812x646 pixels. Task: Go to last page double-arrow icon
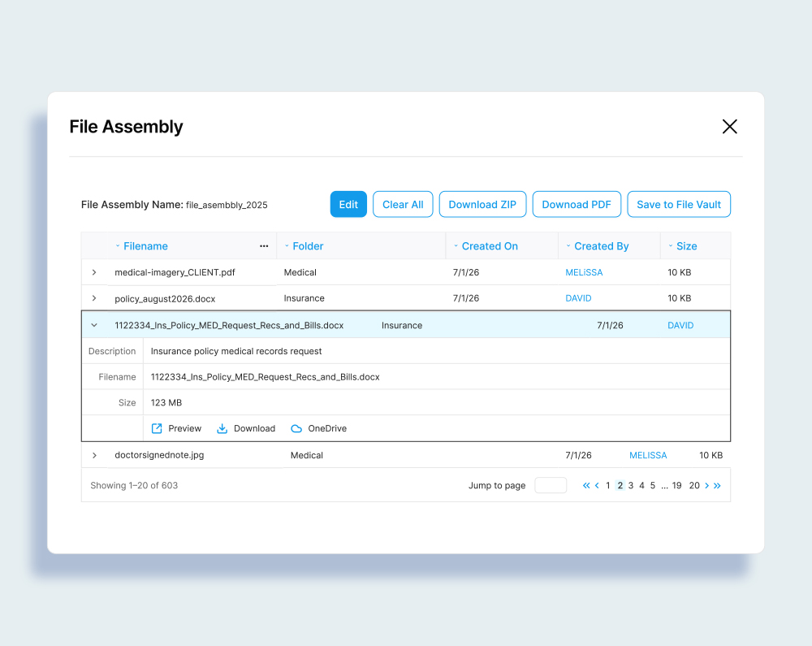click(x=717, y=486)
